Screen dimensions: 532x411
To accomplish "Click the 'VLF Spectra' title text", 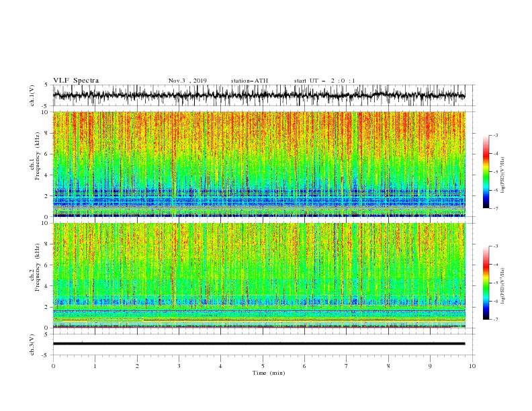I will coord(76,81).
